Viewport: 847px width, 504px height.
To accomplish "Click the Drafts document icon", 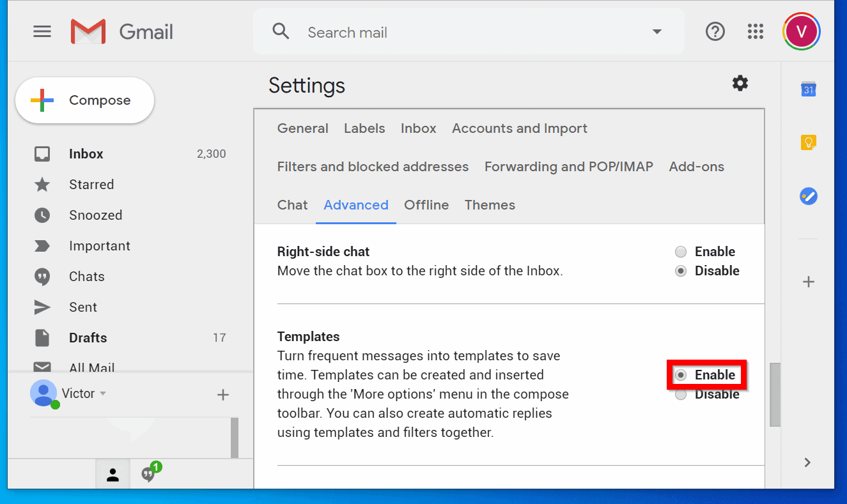I will tap(42, 338).
